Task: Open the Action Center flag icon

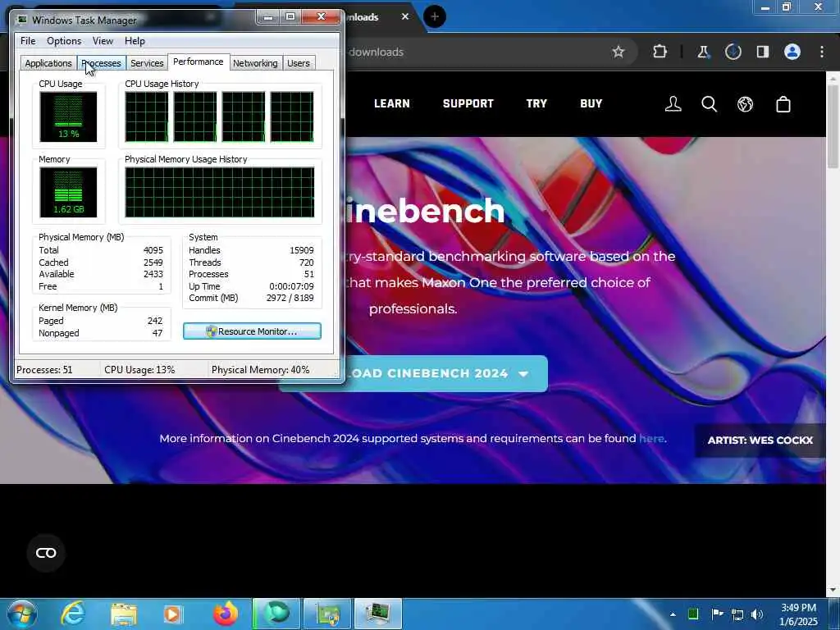Action: coord(717,614)
